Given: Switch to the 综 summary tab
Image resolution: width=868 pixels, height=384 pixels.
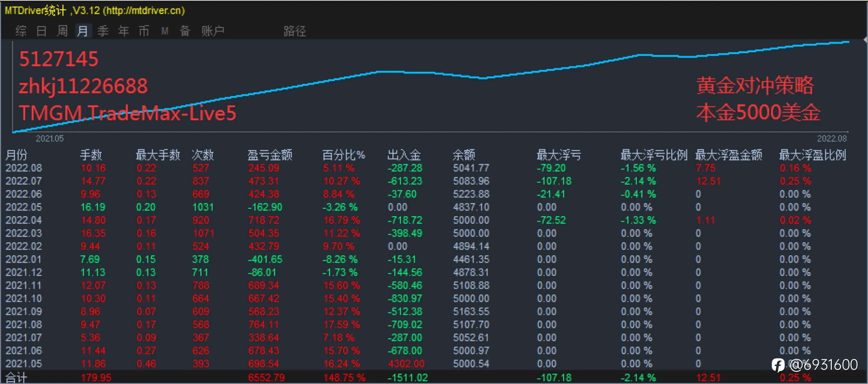Looking at the screenshot, I should click(20, 31).
